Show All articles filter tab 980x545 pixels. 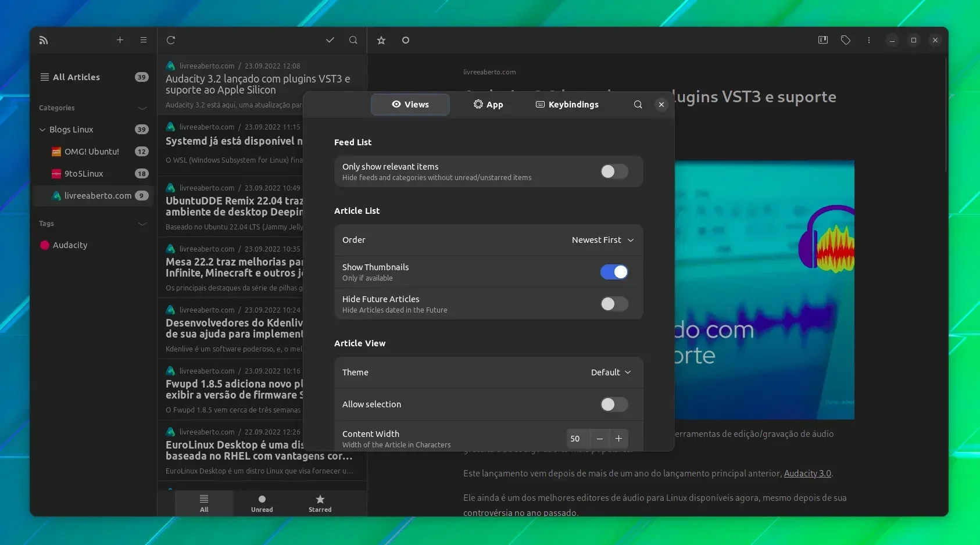point(204,503)
